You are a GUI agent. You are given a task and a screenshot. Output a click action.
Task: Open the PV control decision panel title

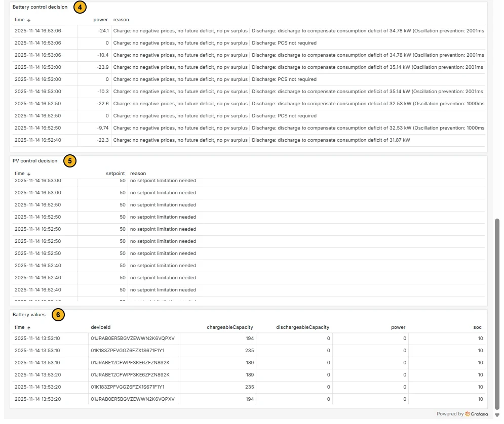(x=35, y=160)
